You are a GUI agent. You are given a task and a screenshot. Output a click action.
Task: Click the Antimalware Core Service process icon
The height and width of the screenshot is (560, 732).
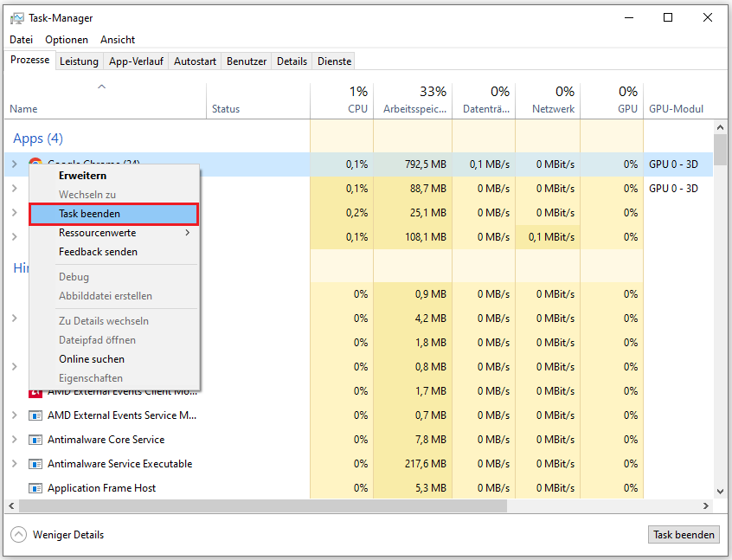35,440
